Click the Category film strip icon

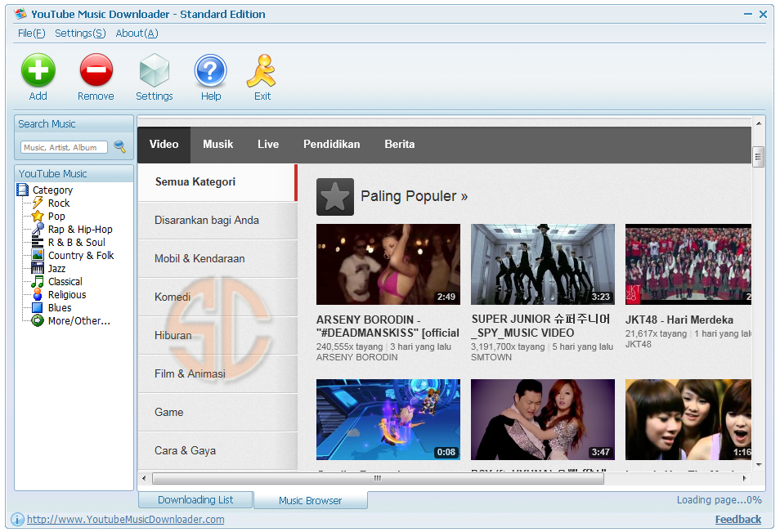(x=22, y=190)
